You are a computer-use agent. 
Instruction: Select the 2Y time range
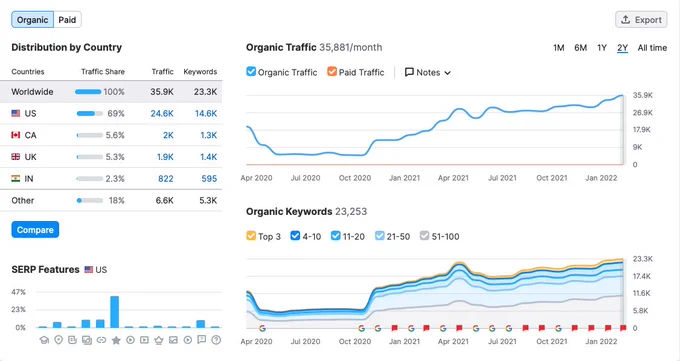[x=622, y=48]
